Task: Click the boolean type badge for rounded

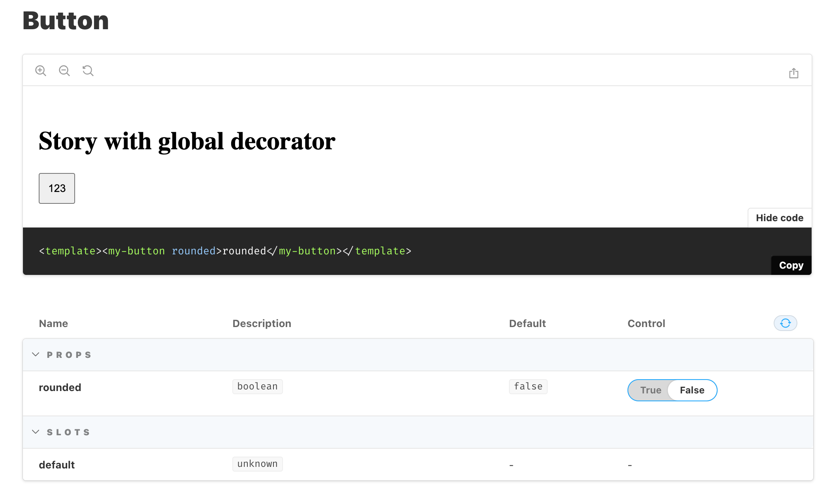Action: (x=257, y=386)
